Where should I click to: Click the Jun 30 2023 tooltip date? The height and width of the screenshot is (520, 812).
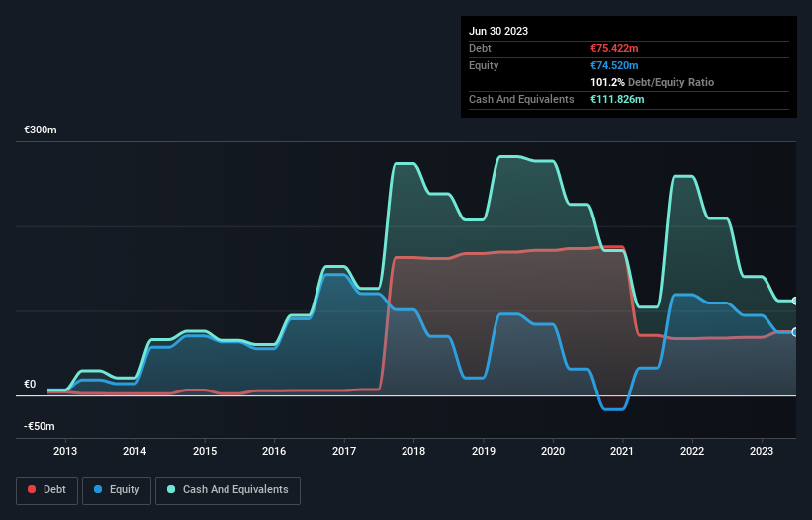(x=498, y=31)
